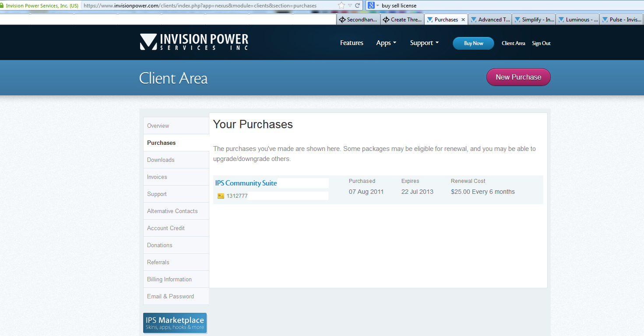Click the New Purchase button

click(x=518, y=77)
